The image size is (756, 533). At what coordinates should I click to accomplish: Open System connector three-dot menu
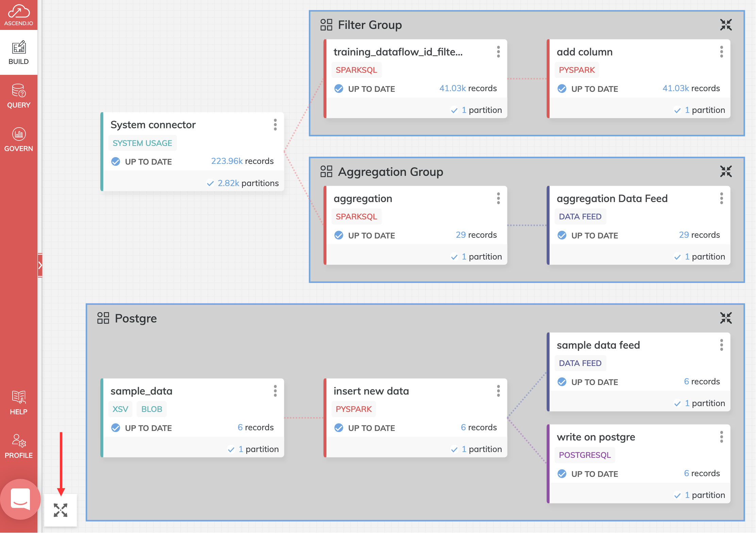click(x=275, y=124)
